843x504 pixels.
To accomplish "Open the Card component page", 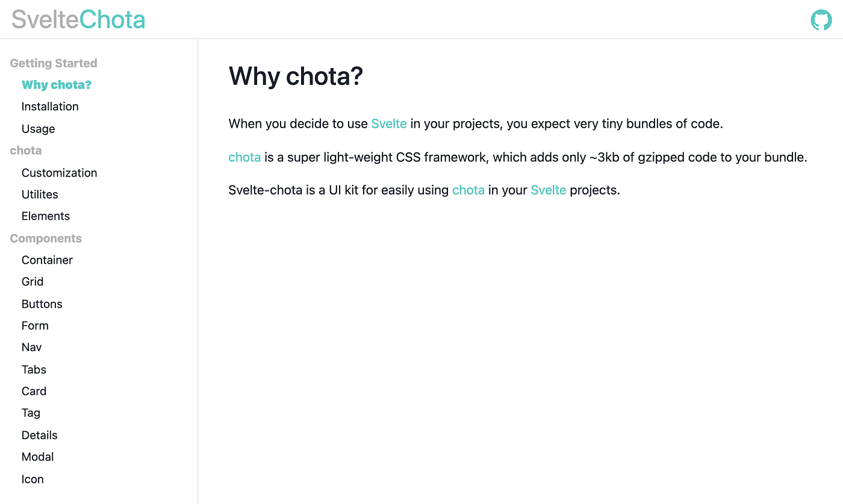I will point(34,391).
